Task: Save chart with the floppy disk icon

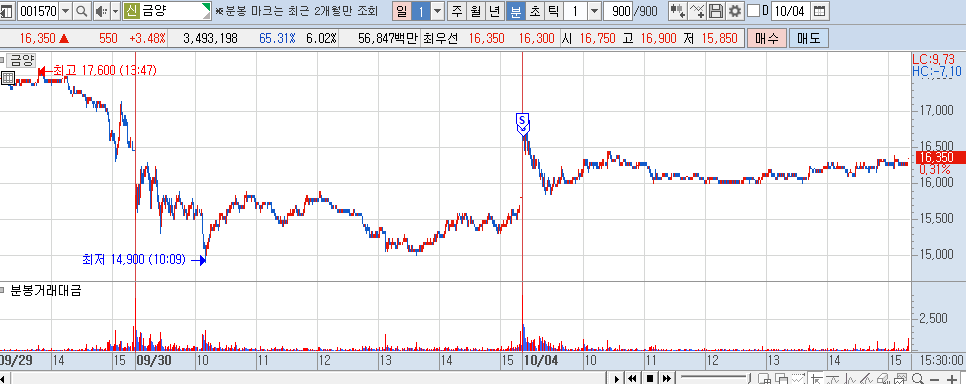Action: click(x=716, y=10)
